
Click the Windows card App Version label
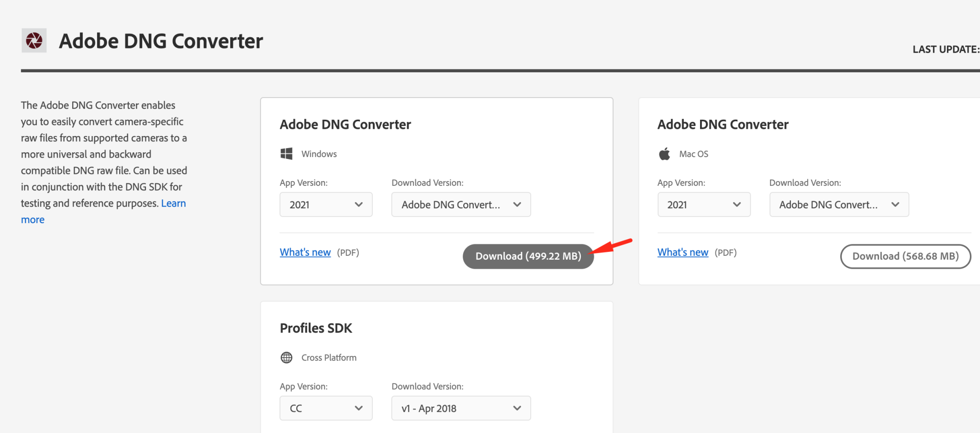[x=304, y=182]
